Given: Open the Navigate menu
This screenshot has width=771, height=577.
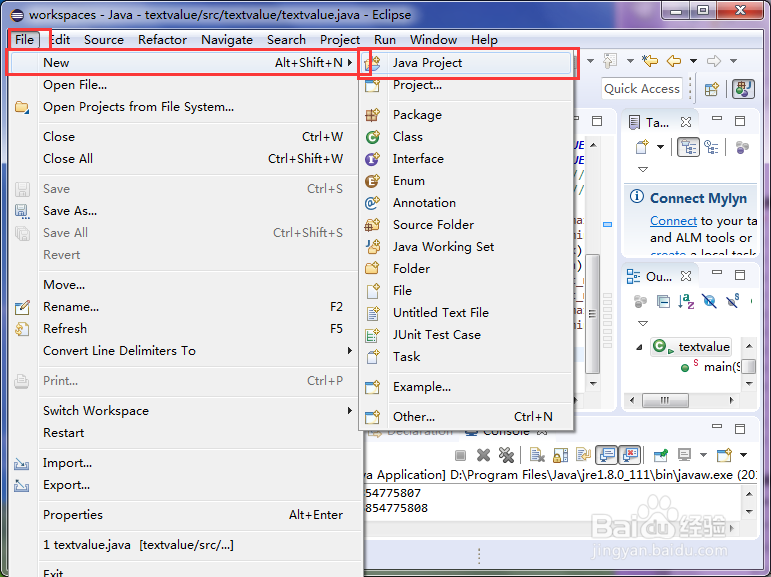Looking at the screenshot, I should pos(227,40).
